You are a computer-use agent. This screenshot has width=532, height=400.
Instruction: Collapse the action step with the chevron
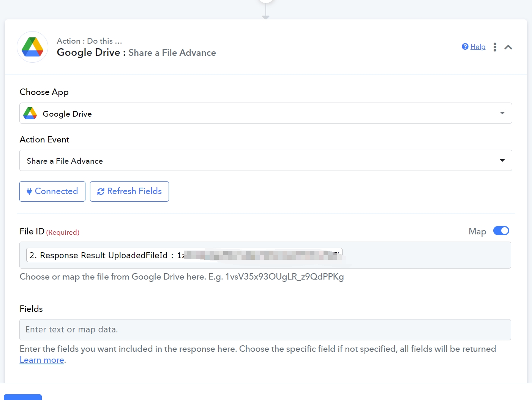[508, 47]
